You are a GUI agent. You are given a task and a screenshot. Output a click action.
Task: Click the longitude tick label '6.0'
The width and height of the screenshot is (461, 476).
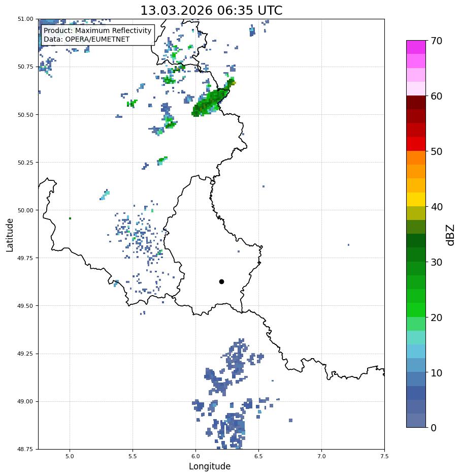[x=196, y=456]
